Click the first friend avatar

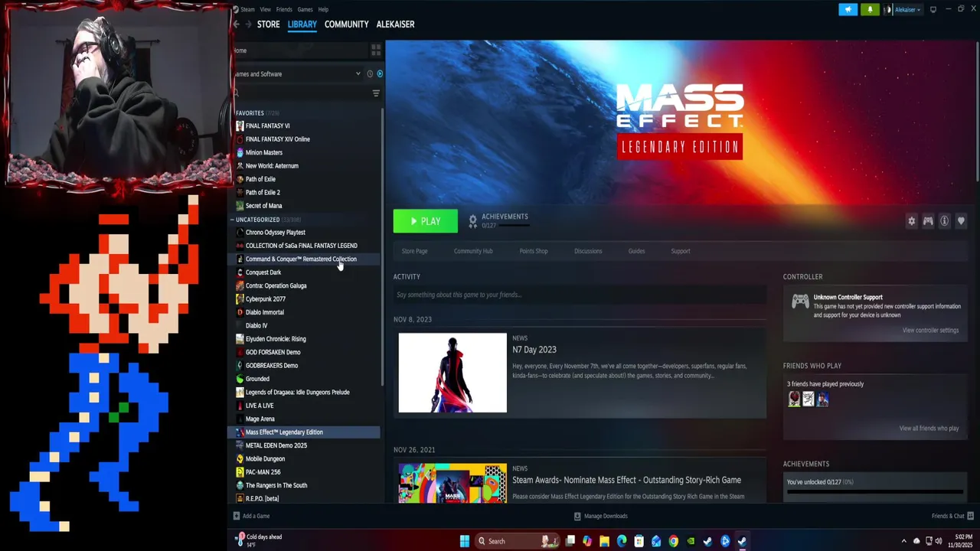click(x=794, y=399)
